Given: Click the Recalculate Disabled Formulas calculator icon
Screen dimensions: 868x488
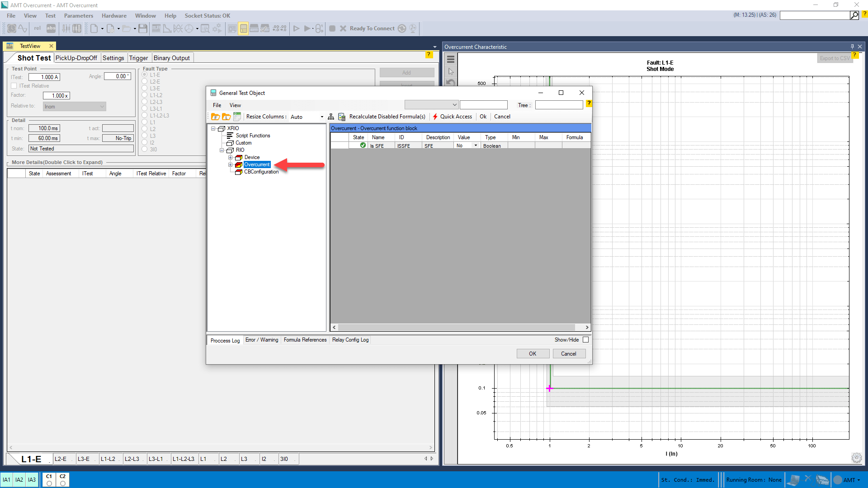Looking at the screenshot, I should [x=342, y=117].
